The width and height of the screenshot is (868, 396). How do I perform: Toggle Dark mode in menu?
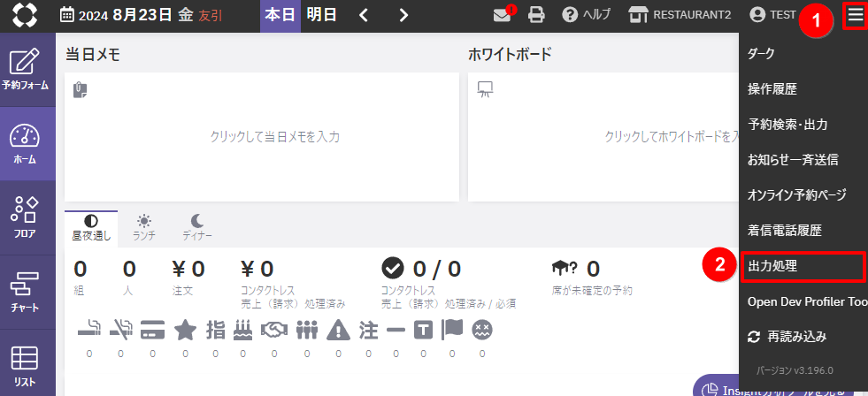click(x=761, y=54)
